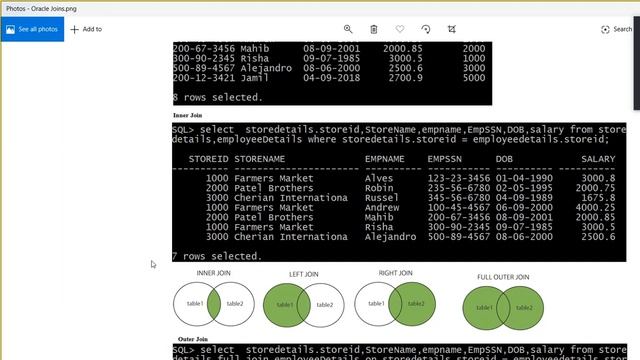The image size is (640, 360).
Task: Click date '06-09-2000' in DOB column
Action: (524, 208)
